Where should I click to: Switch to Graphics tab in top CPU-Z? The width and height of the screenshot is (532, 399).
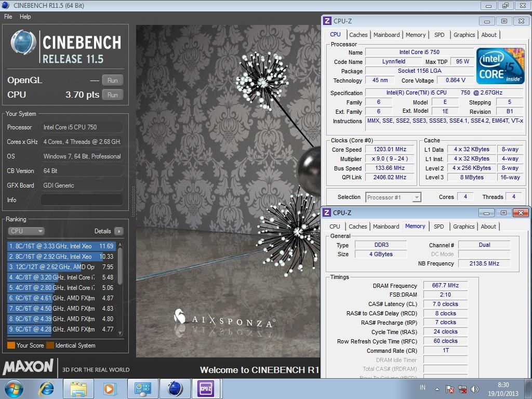click(464, 35)
